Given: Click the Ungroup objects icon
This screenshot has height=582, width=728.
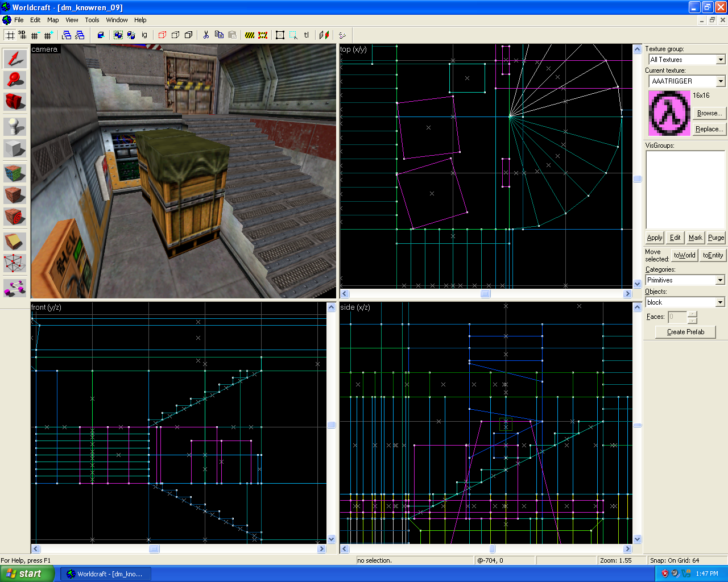Looking at the screenshot, I should 131,35.
